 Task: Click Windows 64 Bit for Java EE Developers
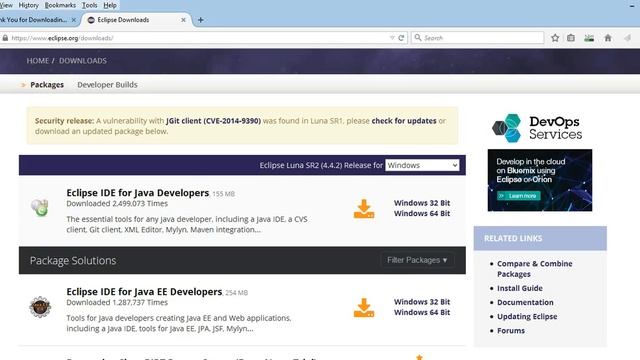pos(422,312)
